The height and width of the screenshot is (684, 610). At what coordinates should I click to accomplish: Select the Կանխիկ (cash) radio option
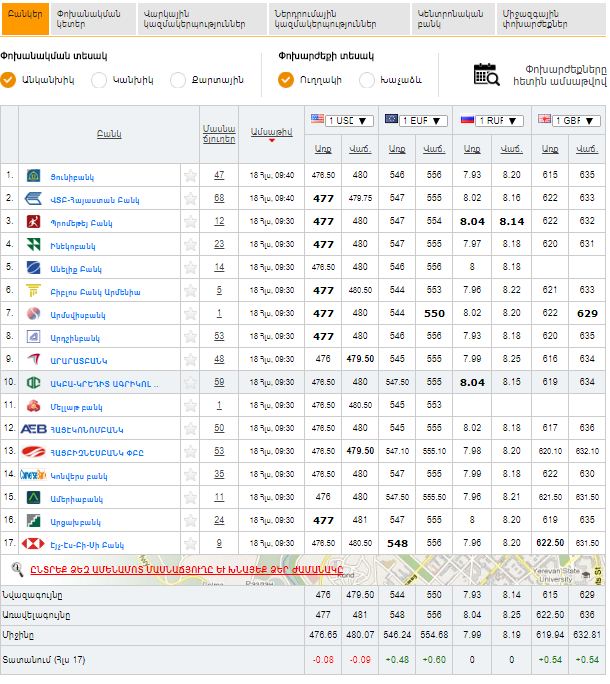tap(99, 79)
